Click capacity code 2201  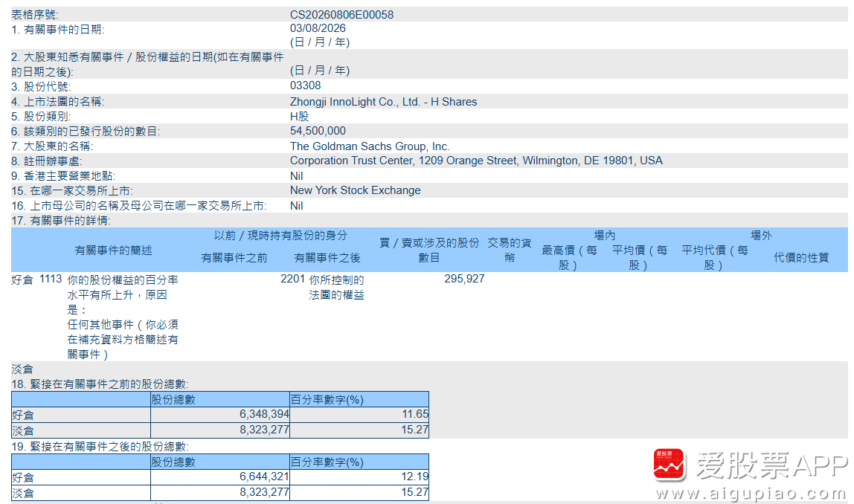pyautogui.click(x=292, y=279)
